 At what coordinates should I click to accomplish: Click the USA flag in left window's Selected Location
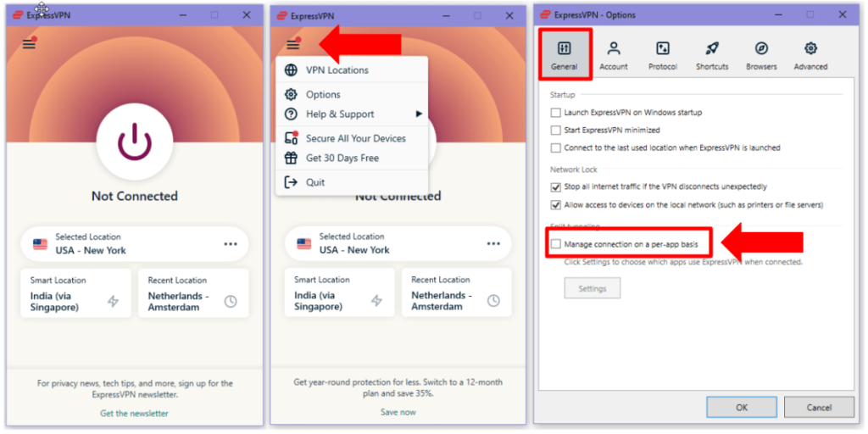[x=41, y=244]
